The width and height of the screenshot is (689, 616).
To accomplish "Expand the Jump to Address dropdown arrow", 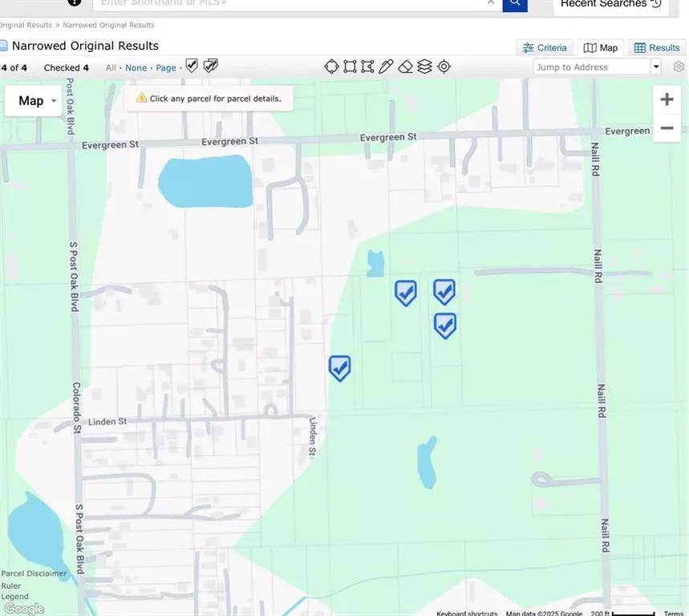I will coord(656,67).
